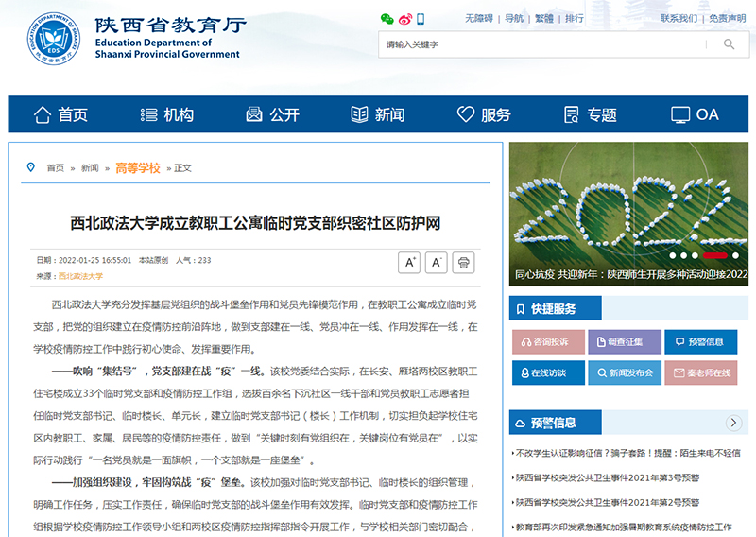Decrease font size with A- button
Screen dimensions: 756x537
pyautogui.click(x=436, y=263)
